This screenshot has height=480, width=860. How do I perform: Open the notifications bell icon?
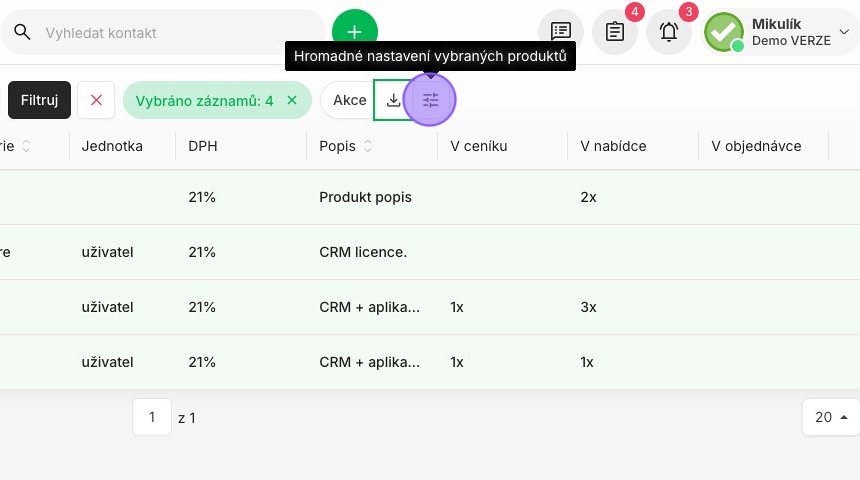tap(669, 31)
